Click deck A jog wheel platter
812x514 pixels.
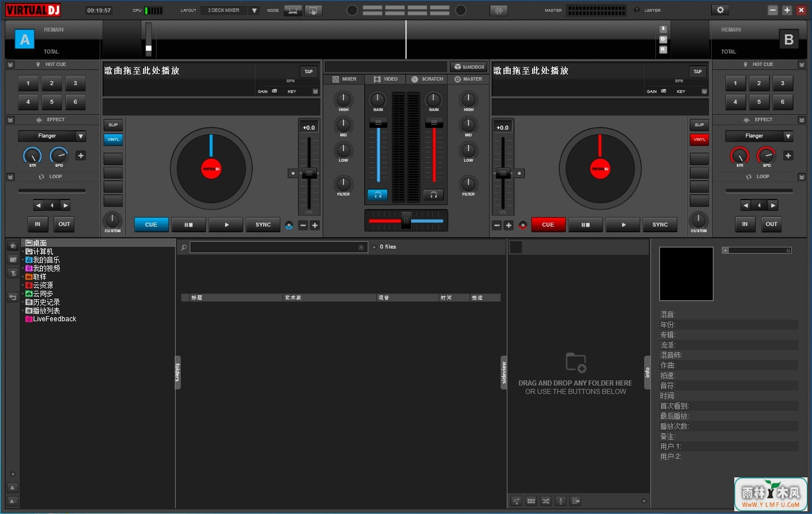pyautogui.click(x=211, y=168)
